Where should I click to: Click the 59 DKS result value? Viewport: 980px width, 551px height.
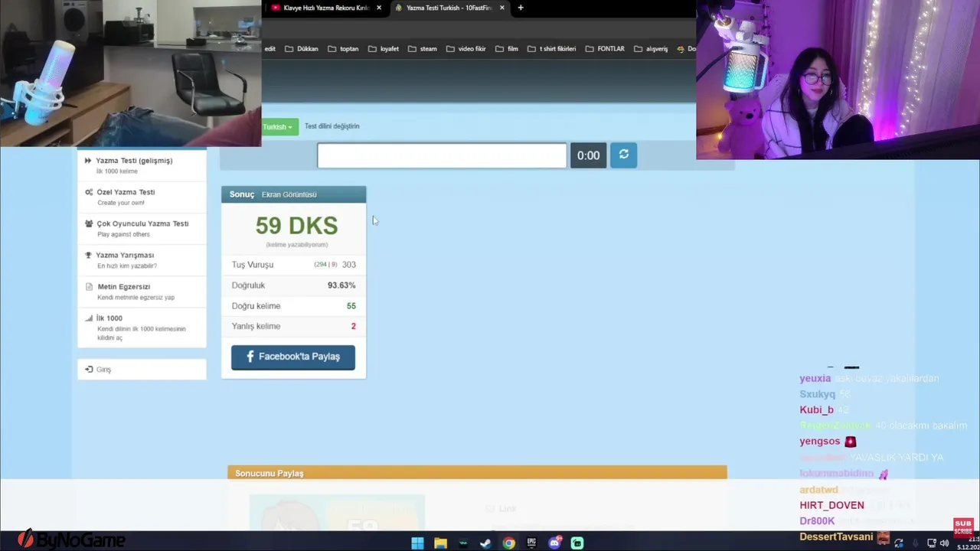296,226
